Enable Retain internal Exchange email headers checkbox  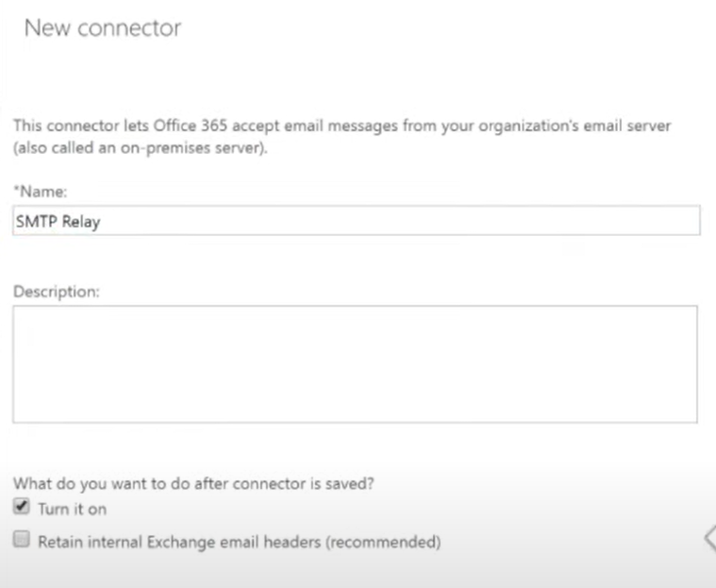(x=22, y=539)
